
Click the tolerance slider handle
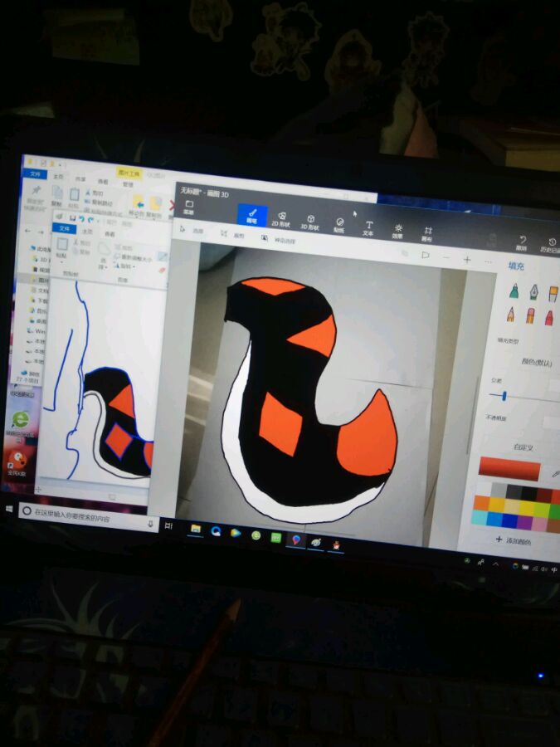pyautogui.click(x=504, y=397)
